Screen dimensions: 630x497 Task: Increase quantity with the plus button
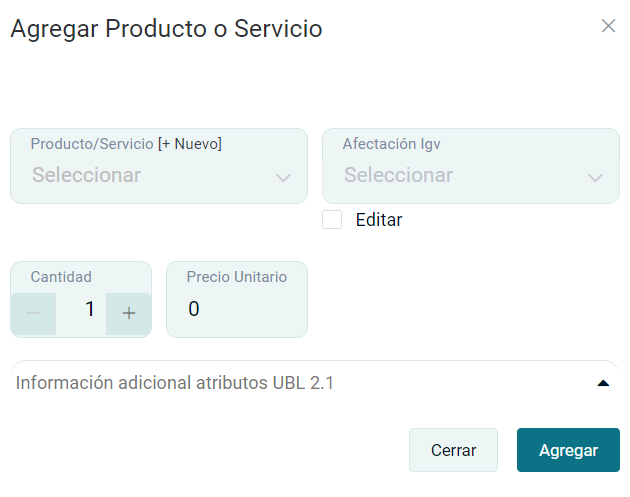[128, 313]
